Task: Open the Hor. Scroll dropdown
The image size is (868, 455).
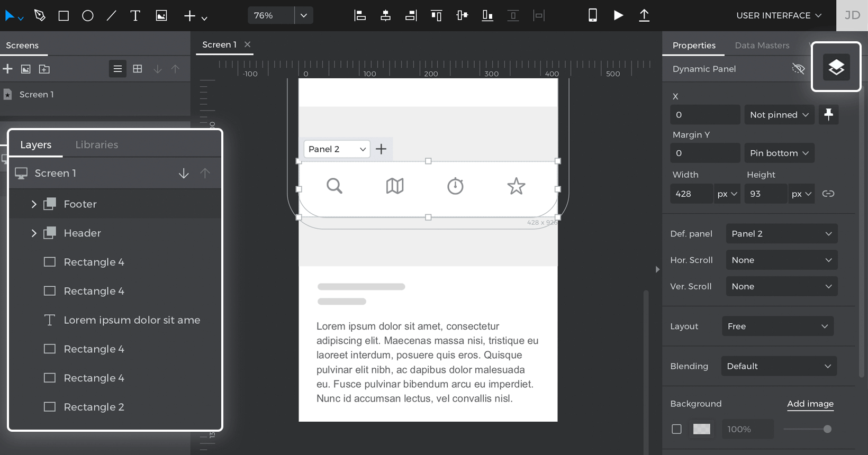Action: [x=782, y=260]
